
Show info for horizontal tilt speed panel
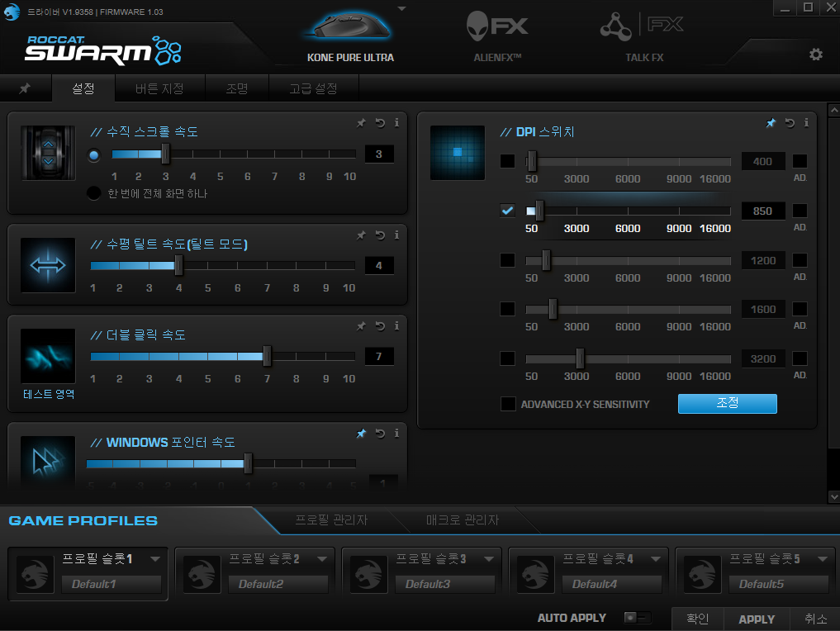pyautogui.click(x=396, y=235)
